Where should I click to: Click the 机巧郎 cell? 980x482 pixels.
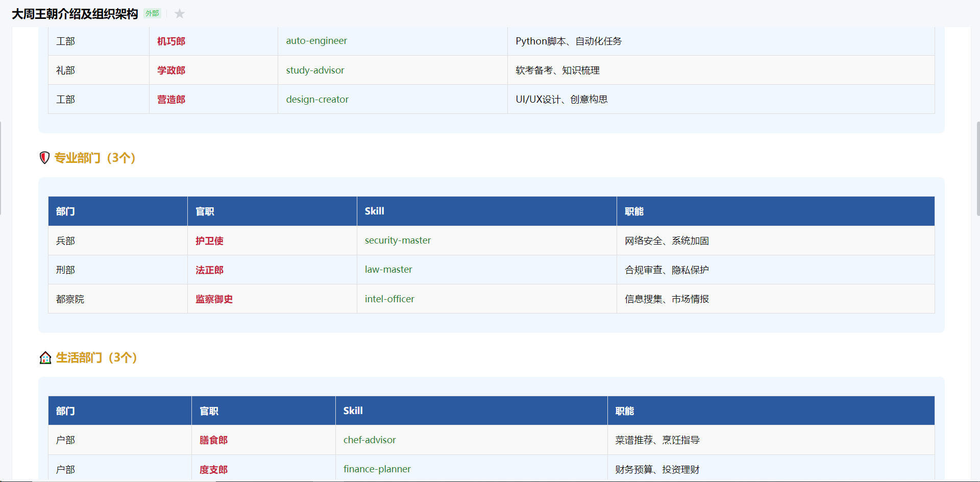pos(213,41)
